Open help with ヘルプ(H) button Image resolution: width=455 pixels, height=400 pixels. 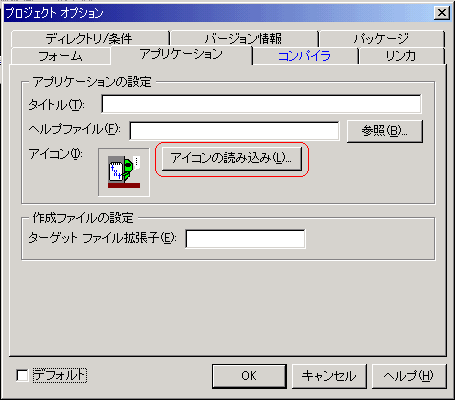tap(409, 376)
